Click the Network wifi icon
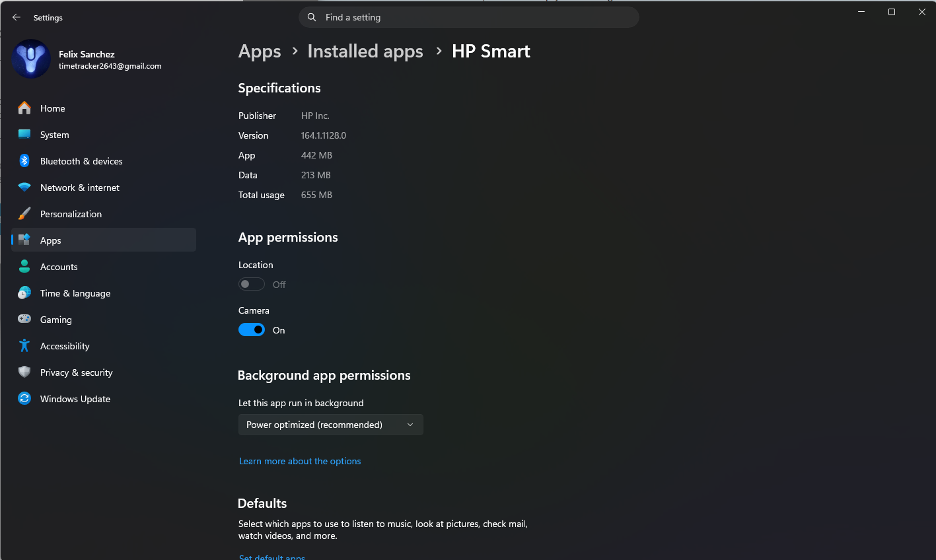 click(24, 188)
